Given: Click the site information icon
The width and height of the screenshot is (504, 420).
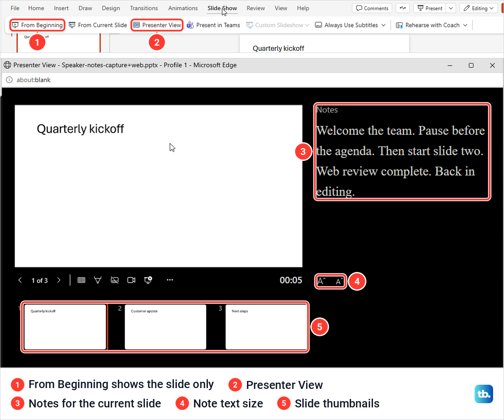Looking at the screenshot, I should click(9, 80).
